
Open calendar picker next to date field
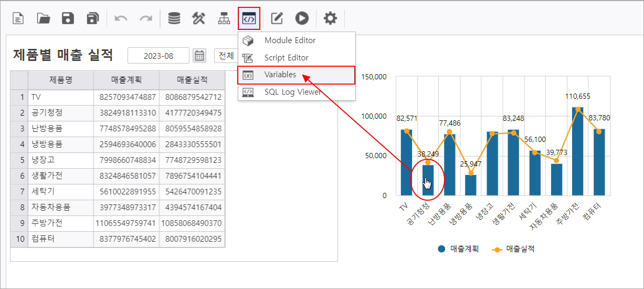pos(199,55)
